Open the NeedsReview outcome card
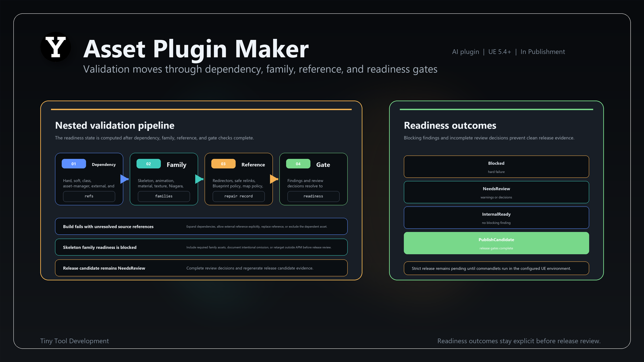 click(x=496, y=192)
